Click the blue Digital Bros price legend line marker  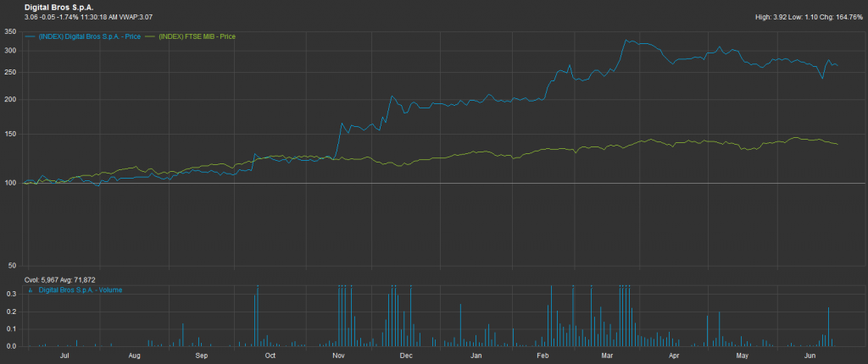coord(30,36)
